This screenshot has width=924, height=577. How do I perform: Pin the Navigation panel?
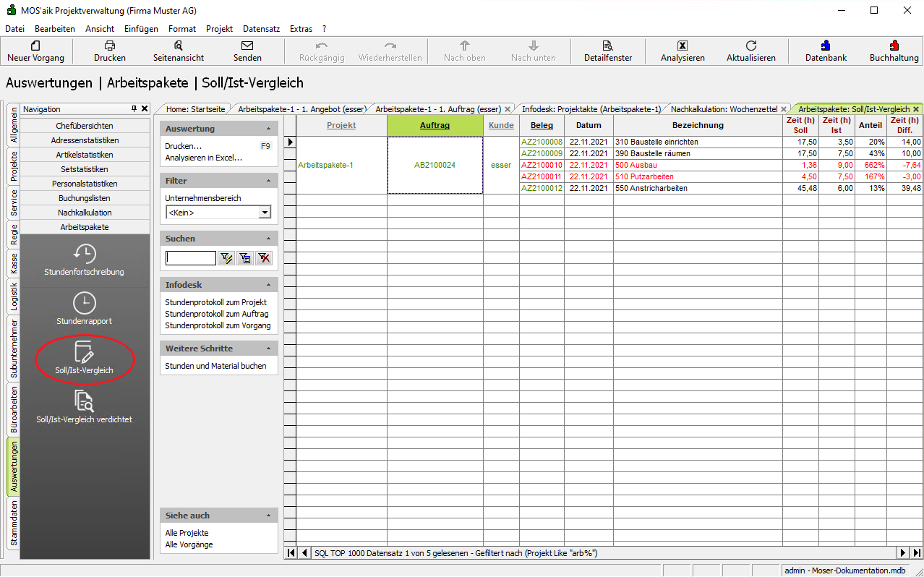click(x=134, y=108)
